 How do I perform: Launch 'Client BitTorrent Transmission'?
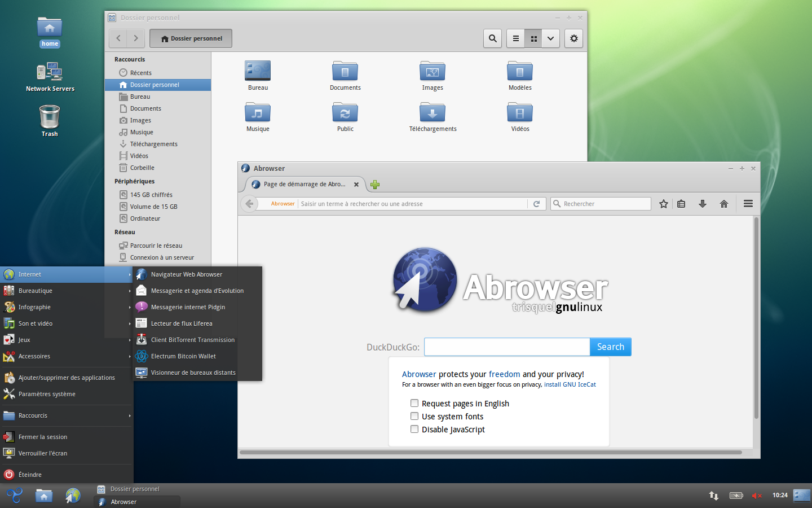click(x=197, y=340)
